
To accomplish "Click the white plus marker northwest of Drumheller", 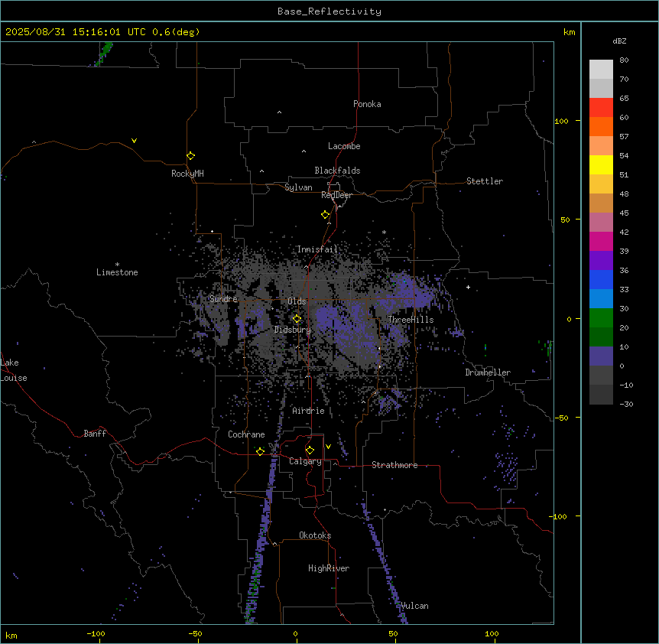I will point(468,287).
